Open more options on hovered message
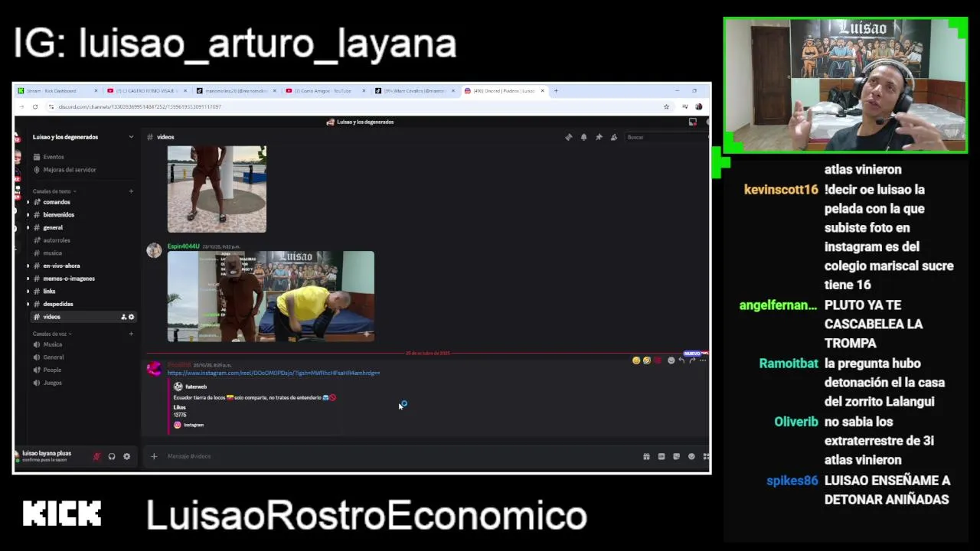980x551 pixels. tap(702, 360)
